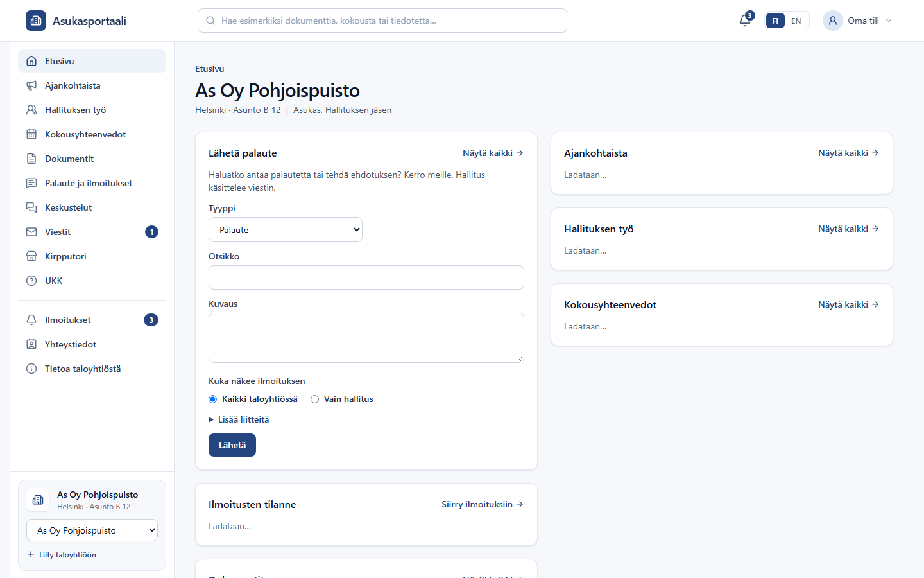Follow the Siirry ilmoituksiin link
This screenshot has height=578, width=924.
tap(483, 504)
